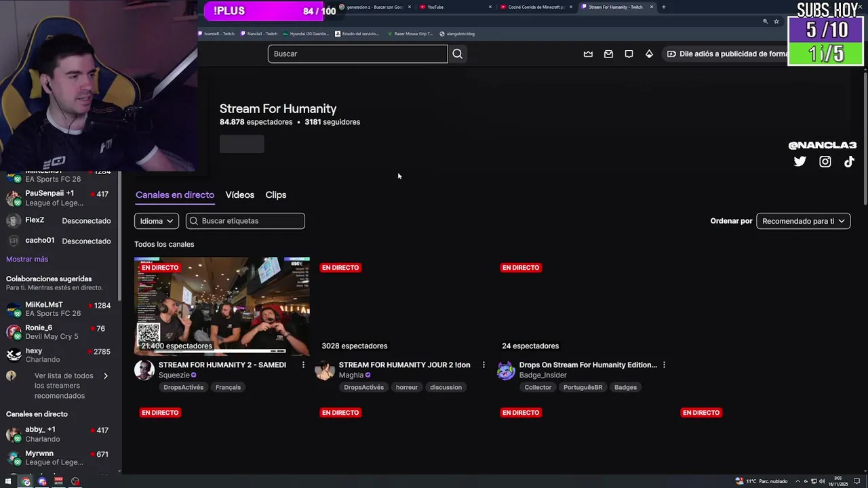Click the horreur tag under Maghla
The height and width of the screenshot is (488, 868).
coord(407,387)
